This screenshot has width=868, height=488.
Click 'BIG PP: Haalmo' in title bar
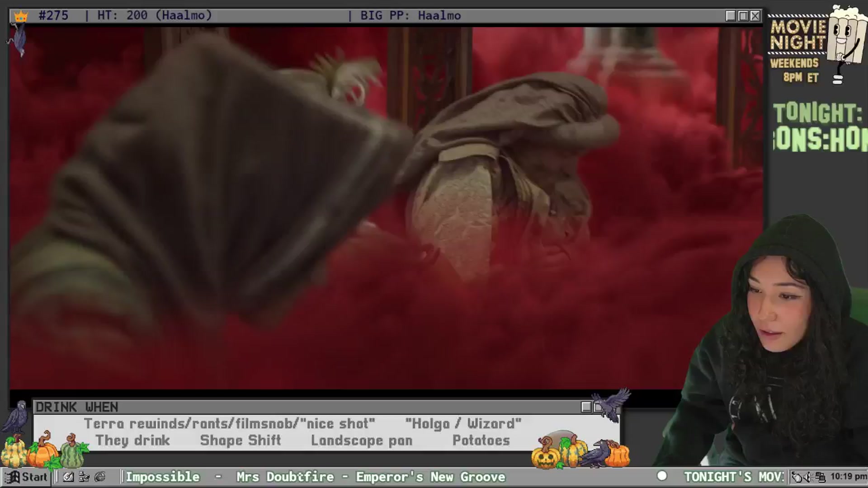(x=410, y=15)
